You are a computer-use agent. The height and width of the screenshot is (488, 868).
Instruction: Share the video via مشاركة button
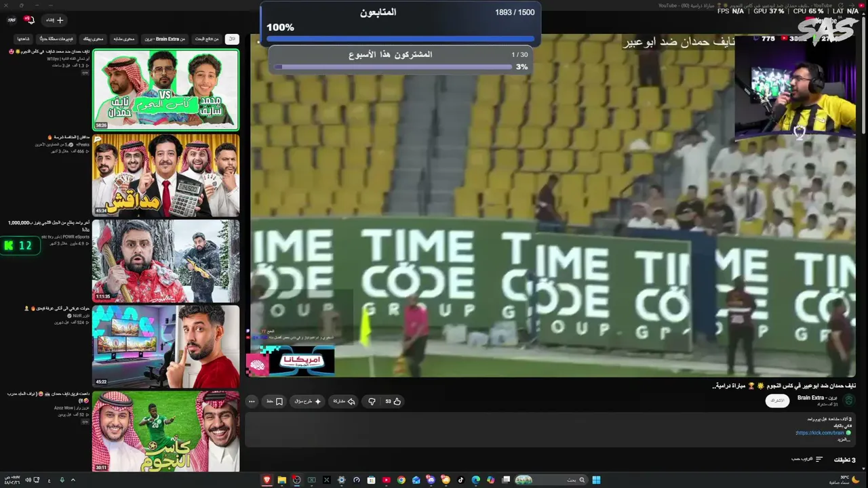click(x=344, y=401)
